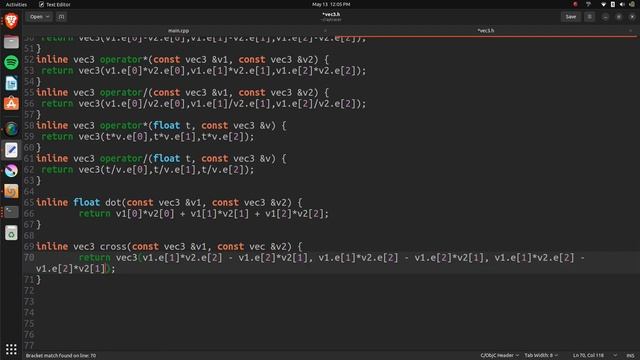Click the globe app icon in dock
This screenshot has height=360, width=640.
click(11, 129)
